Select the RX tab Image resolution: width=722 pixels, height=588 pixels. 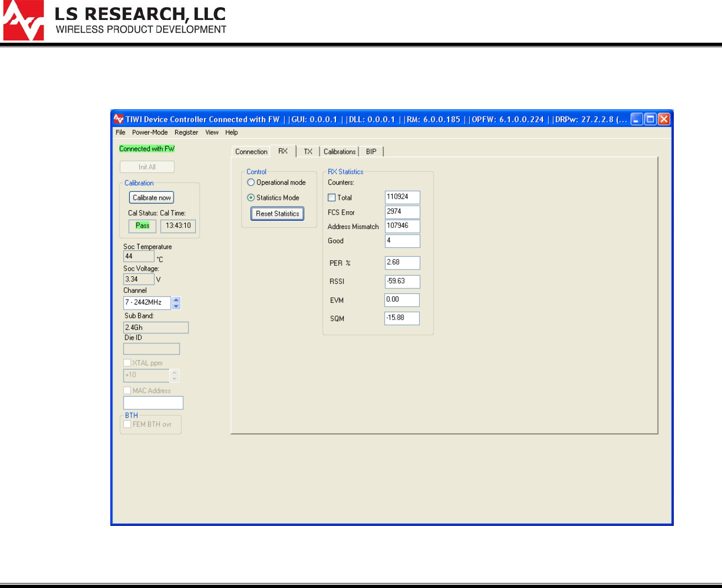pyautogui.click(x=283, y=151)
